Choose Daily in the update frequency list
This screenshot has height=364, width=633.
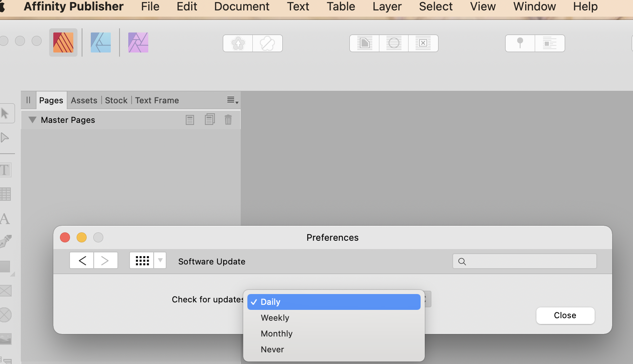tap(334, 302)
